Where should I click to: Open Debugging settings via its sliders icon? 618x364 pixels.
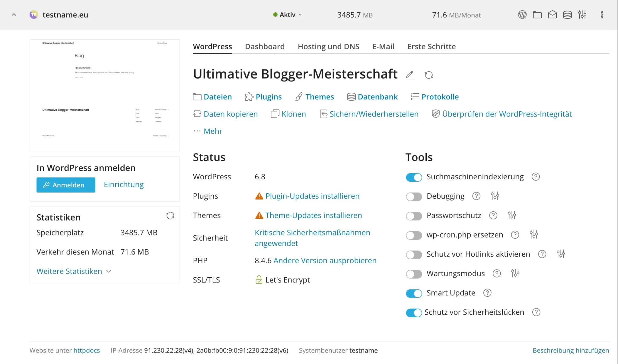495,196
